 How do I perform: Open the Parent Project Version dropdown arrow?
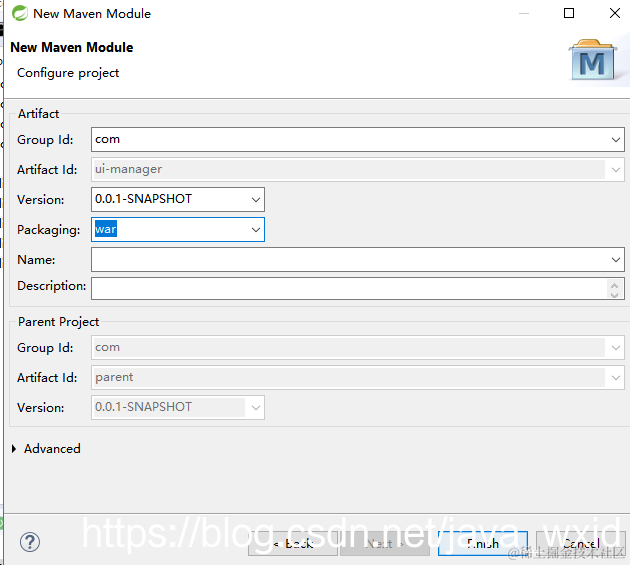256,407
